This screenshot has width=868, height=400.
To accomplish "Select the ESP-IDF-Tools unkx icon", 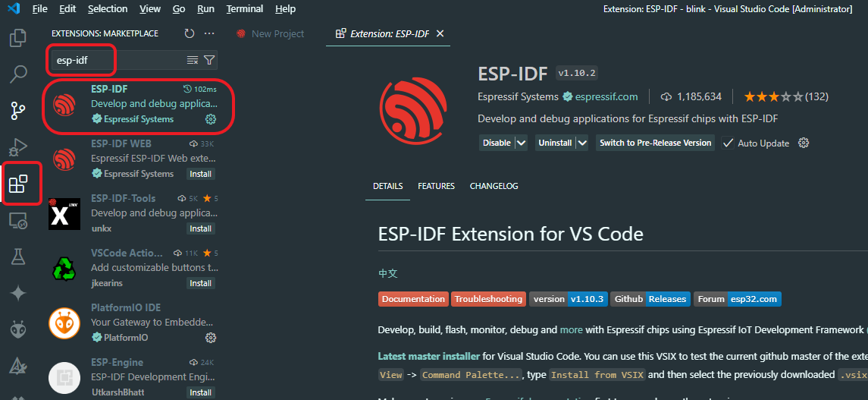I will (64, 214).
